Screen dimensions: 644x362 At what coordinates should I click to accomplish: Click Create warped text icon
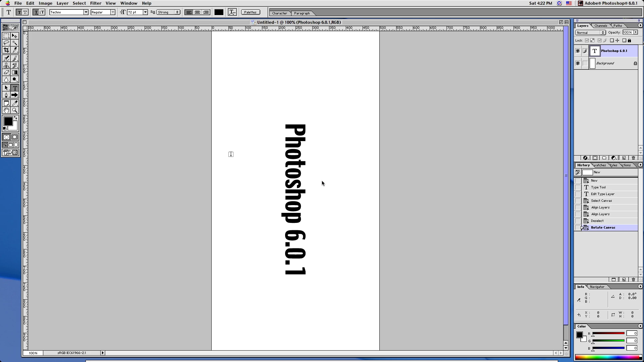pyautogui.click(x=232, y=12)
